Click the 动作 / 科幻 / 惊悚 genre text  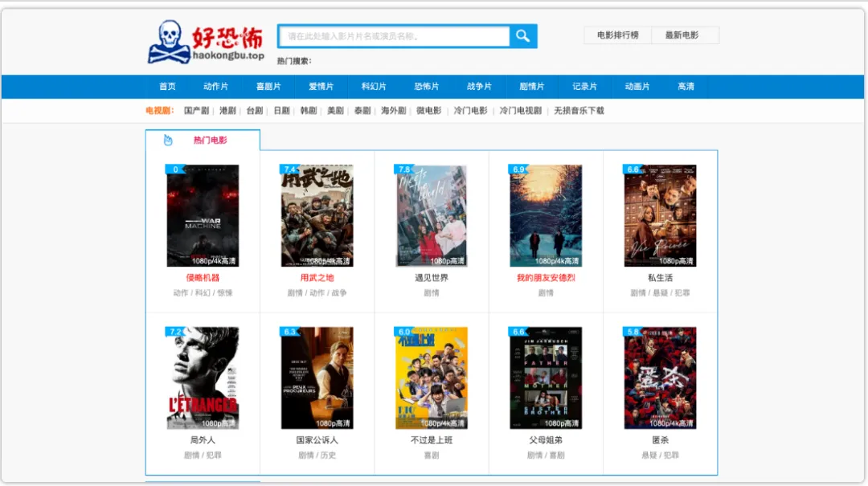pyautogui.click(x=203, y=293)
